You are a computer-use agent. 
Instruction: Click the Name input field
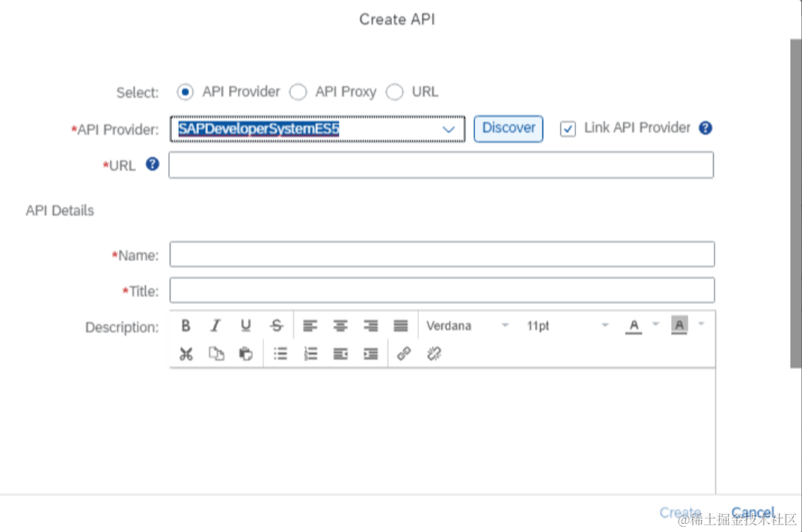pos(442,254)
